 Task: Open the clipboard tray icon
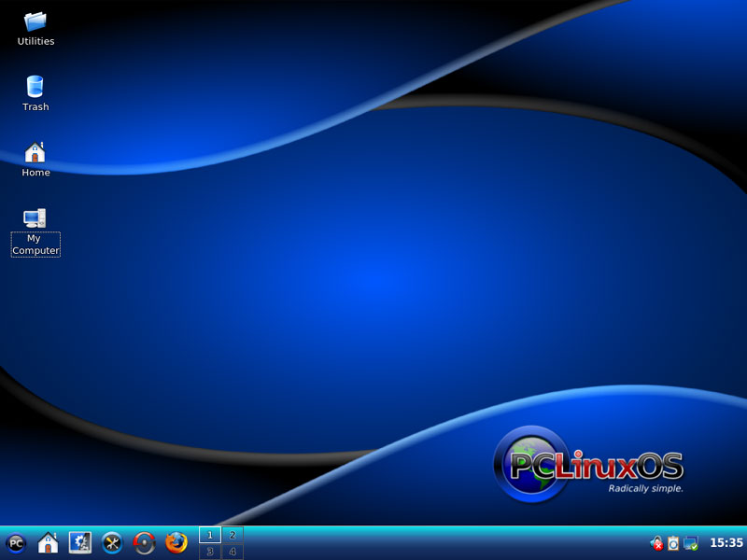[x=673, y=543]
